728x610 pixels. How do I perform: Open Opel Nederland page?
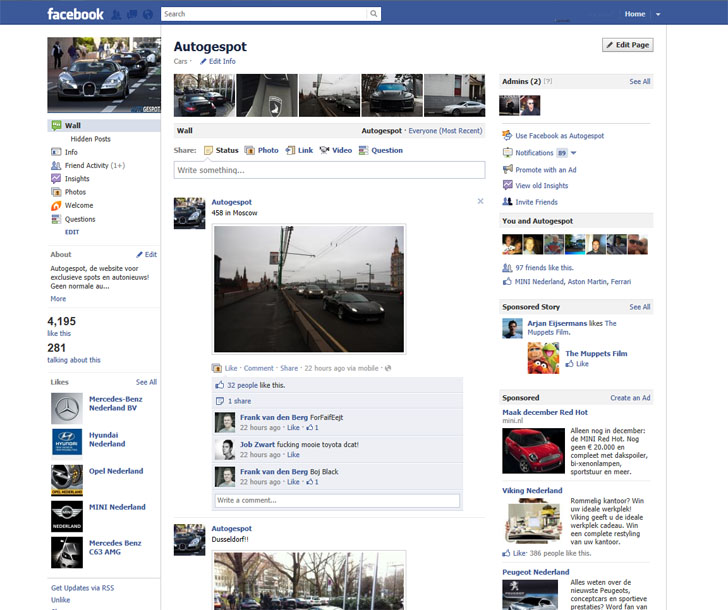(116, 471)
